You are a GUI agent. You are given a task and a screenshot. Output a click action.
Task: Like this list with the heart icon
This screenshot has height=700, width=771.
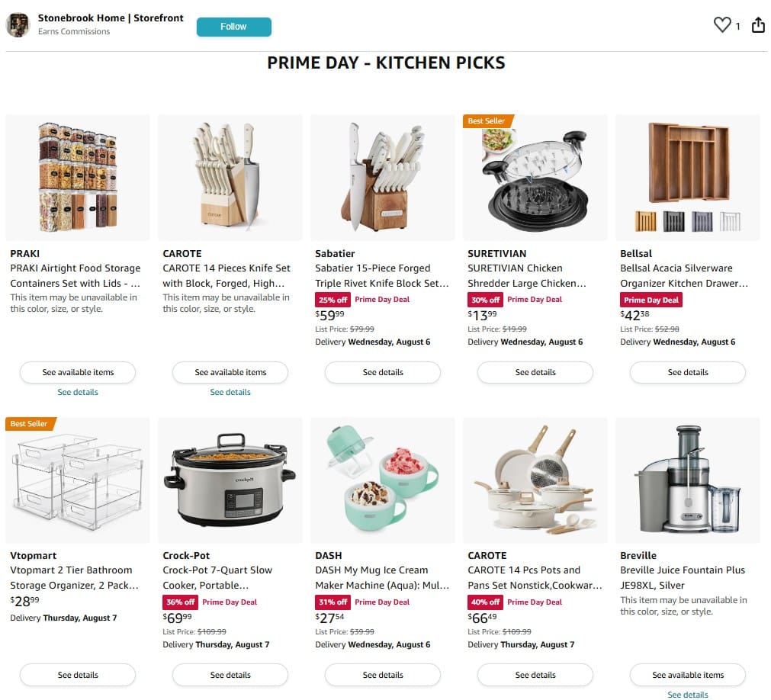click(x=722, y=24)
